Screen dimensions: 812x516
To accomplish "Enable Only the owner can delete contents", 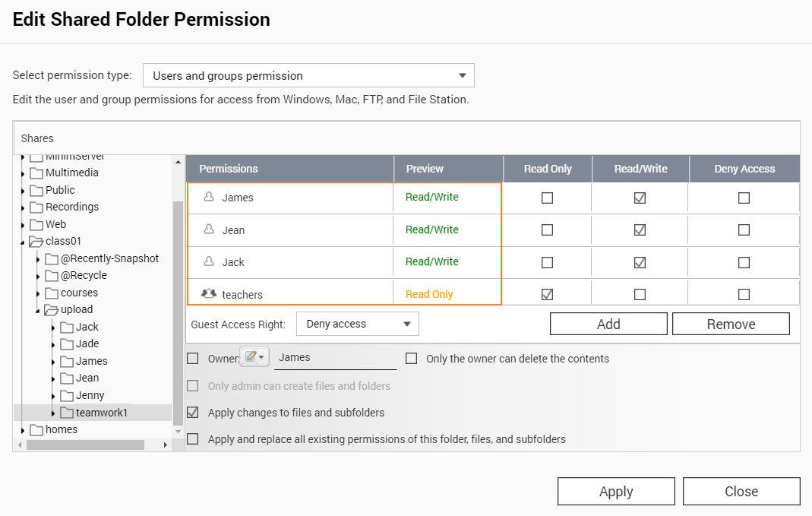I will (x=412, y=359).
